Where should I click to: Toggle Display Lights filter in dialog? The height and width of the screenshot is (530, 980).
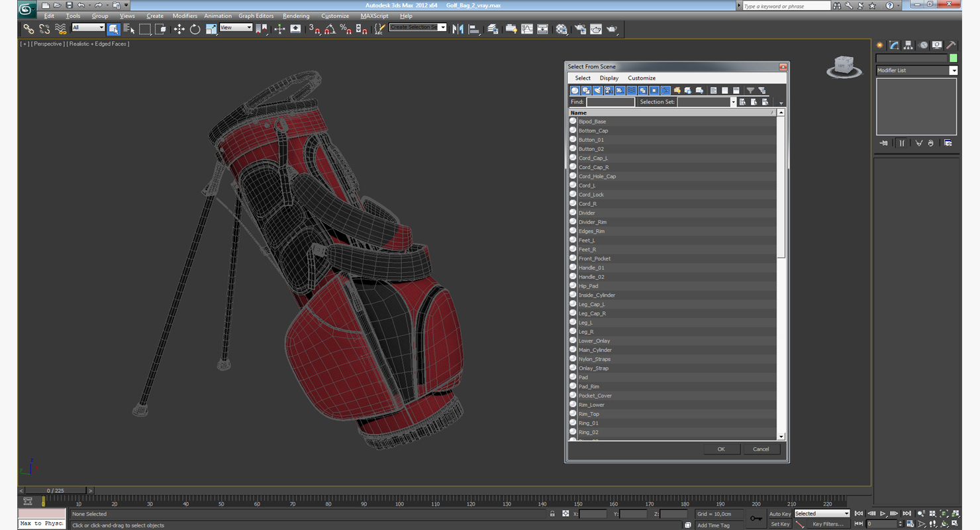point(597,91)
